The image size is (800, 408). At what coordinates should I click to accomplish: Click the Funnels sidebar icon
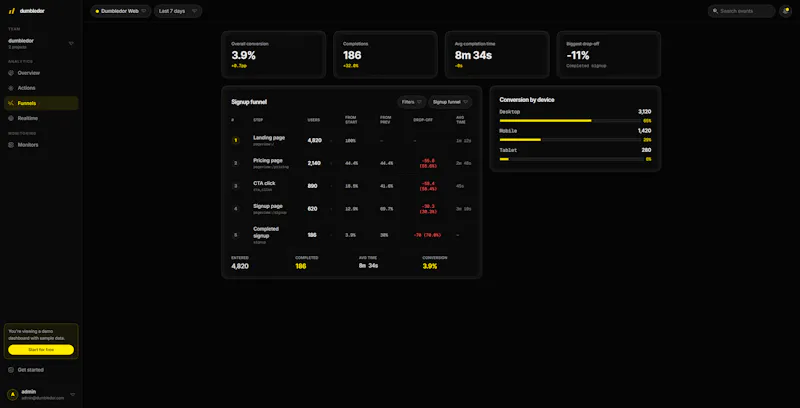coord(11,103)
